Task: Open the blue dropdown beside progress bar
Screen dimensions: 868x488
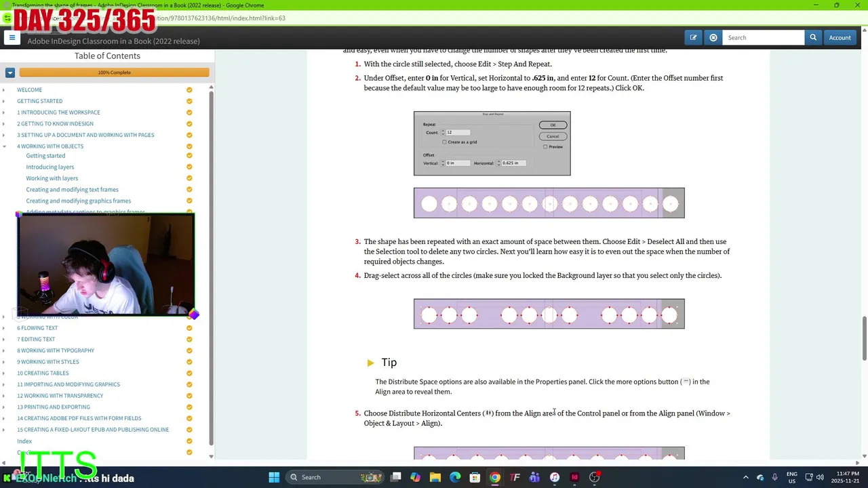Action: click(10, 73)
